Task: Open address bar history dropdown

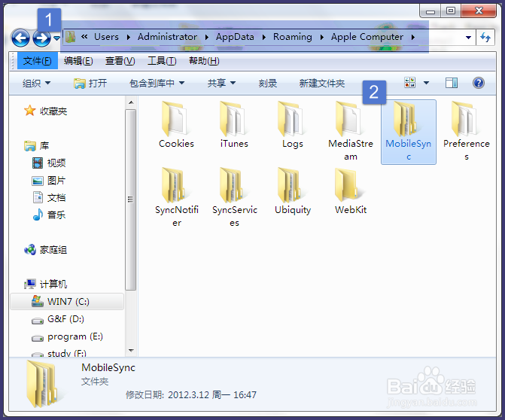Action: click(469, 38)
